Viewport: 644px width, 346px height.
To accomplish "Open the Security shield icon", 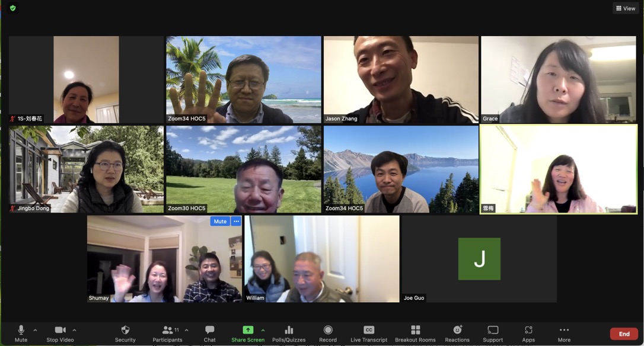I will 125,331.
